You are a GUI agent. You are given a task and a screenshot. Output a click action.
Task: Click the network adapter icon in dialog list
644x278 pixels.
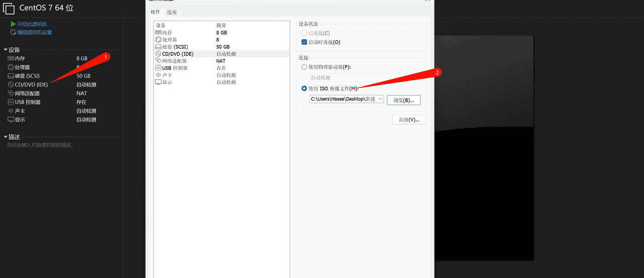158,61
